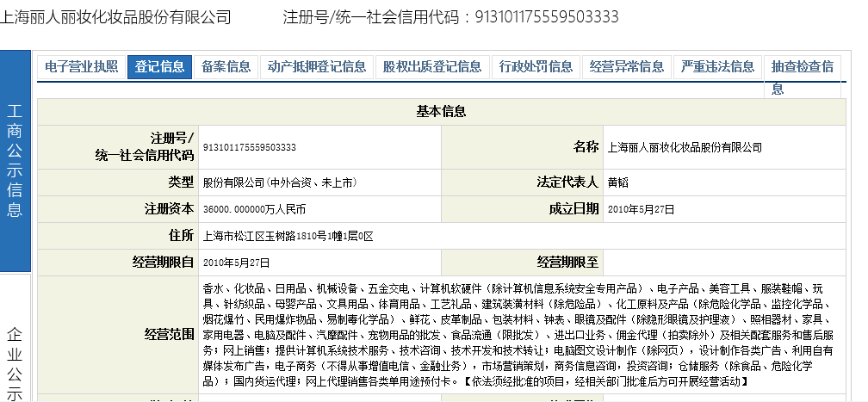Click the legal representative name 黄韬

pyautogui.click(x=618, y=182)
